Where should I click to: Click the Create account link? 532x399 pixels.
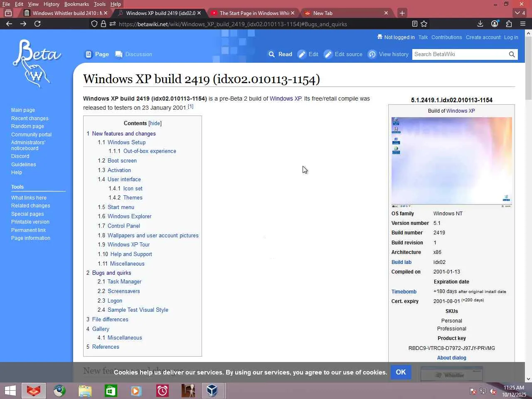pos(483,37)
